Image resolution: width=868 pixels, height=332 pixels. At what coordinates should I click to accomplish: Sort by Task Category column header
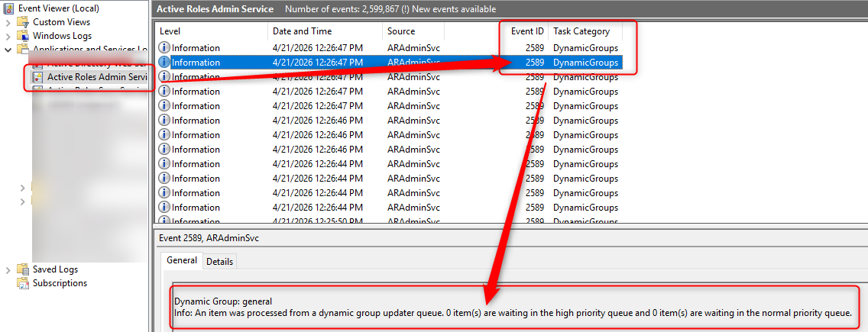581,31
